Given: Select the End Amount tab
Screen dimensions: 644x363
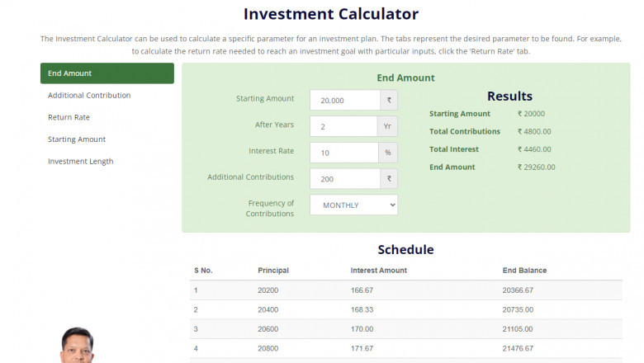Looking at the screenshot, I should 107,73.
